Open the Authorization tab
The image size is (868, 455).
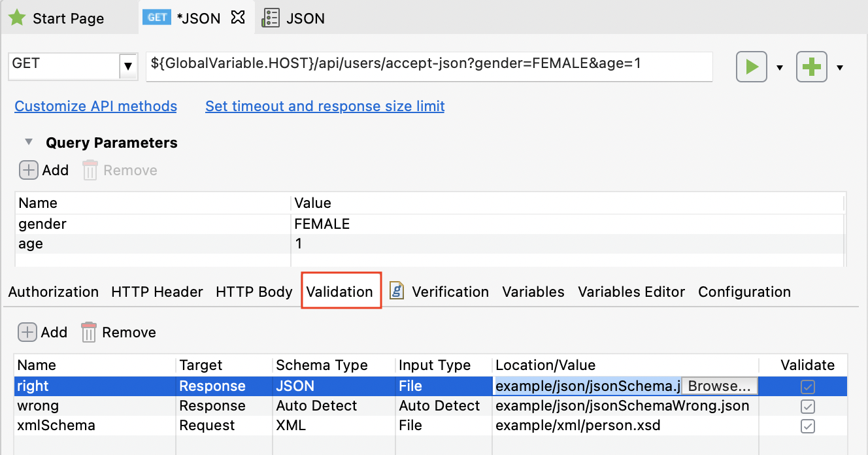pyautogui.click(x=53, y=292)
